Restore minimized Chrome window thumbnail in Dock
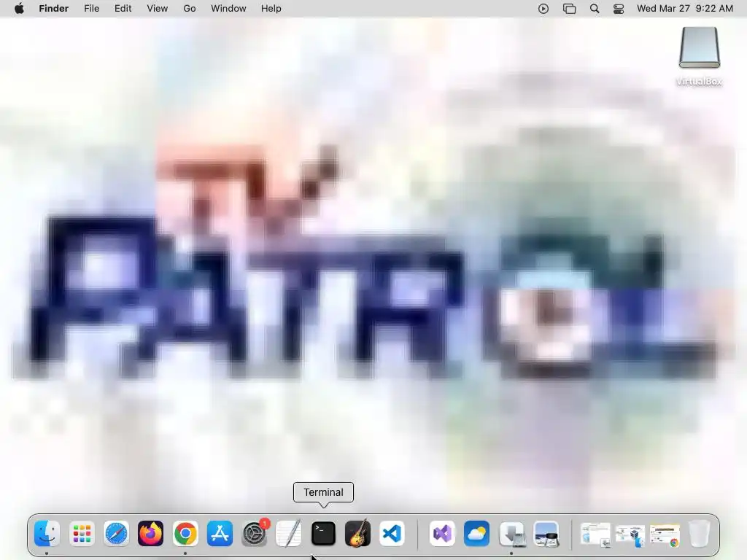747x560 pixels. point(665,534)
